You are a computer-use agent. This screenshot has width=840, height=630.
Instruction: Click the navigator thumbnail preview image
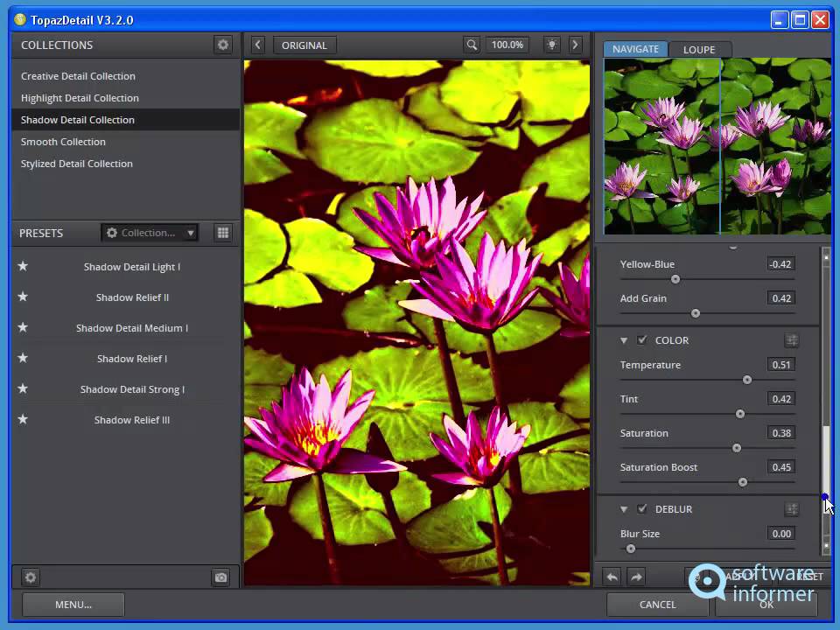coord(717,146)
